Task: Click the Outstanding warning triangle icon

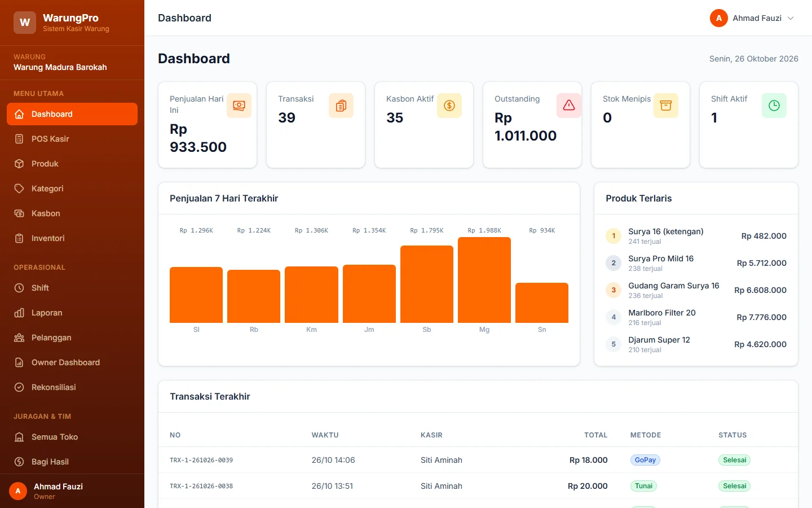Action: coord(569,106)
